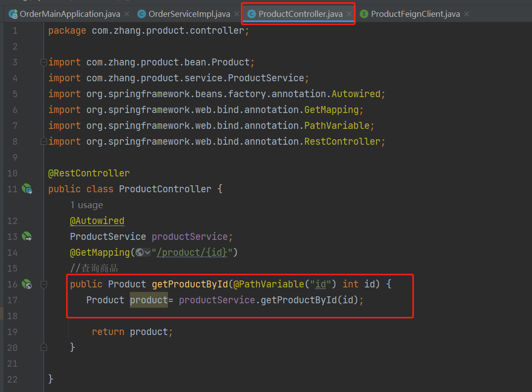Image resolution: width=532 pixels, height=392 pixels.
Task: Click line number 22 in the gutter
Action: [12, 380]
